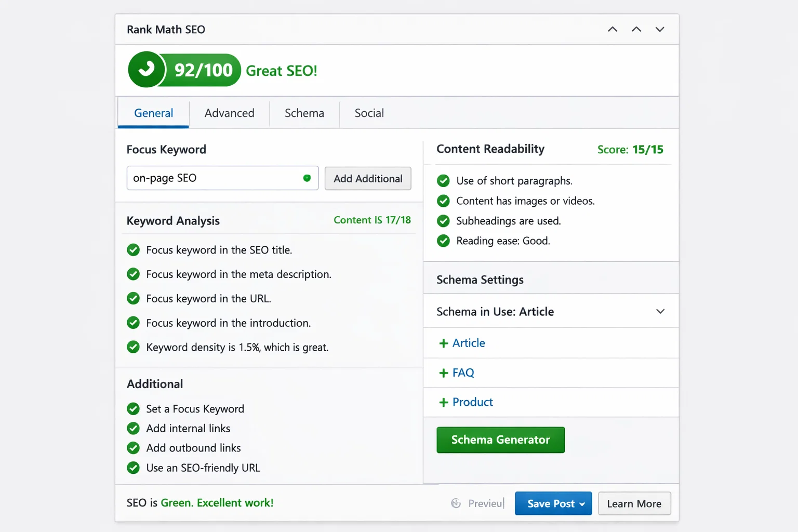Click the plus icon beside Article schema

coord(444,343)
